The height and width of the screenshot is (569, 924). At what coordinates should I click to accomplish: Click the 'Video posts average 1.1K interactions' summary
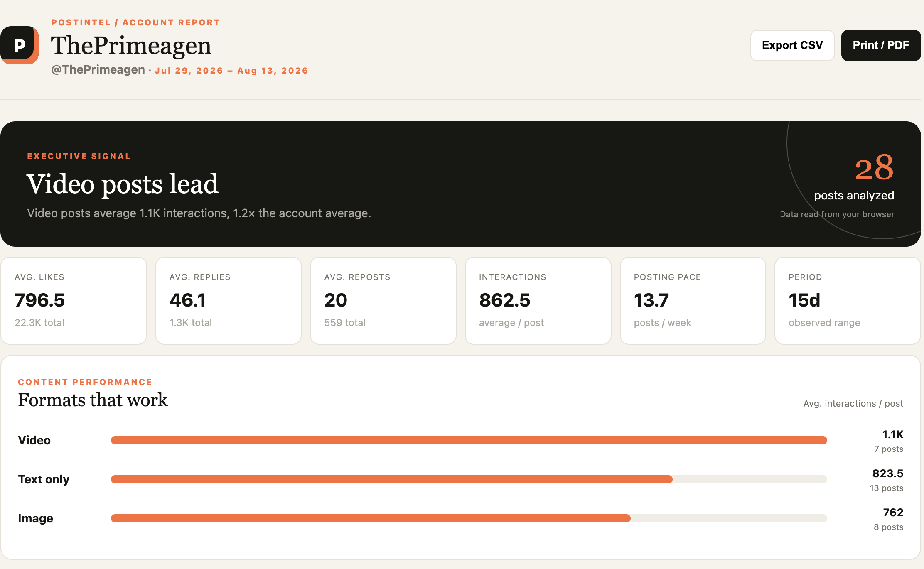tap(199, 213)
